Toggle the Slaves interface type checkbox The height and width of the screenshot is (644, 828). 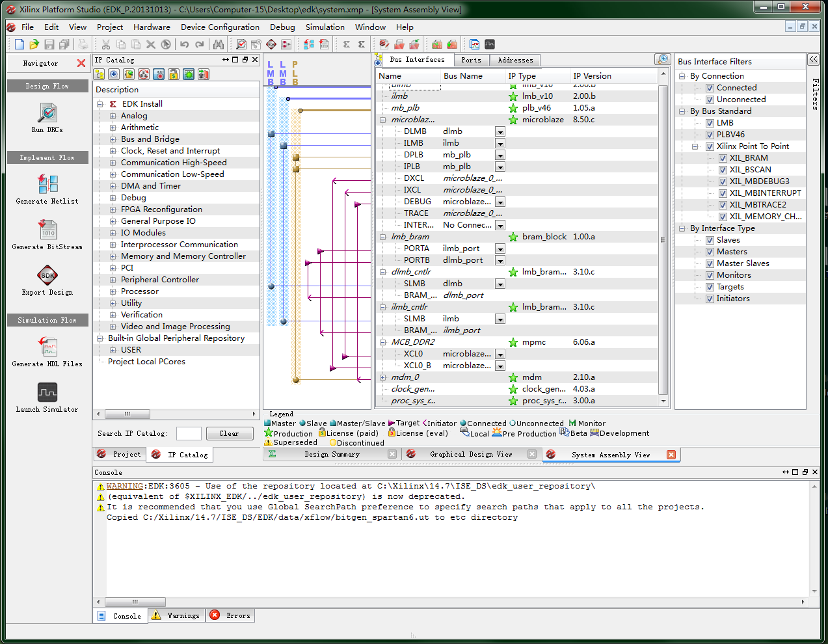click(x=710, y=240)
